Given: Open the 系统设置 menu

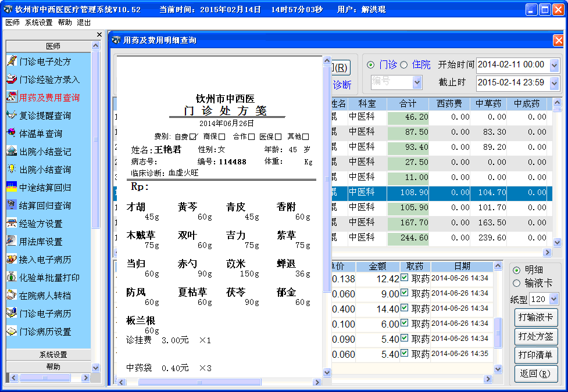Looking at the screenshot, I should click(x=38, y=22).
